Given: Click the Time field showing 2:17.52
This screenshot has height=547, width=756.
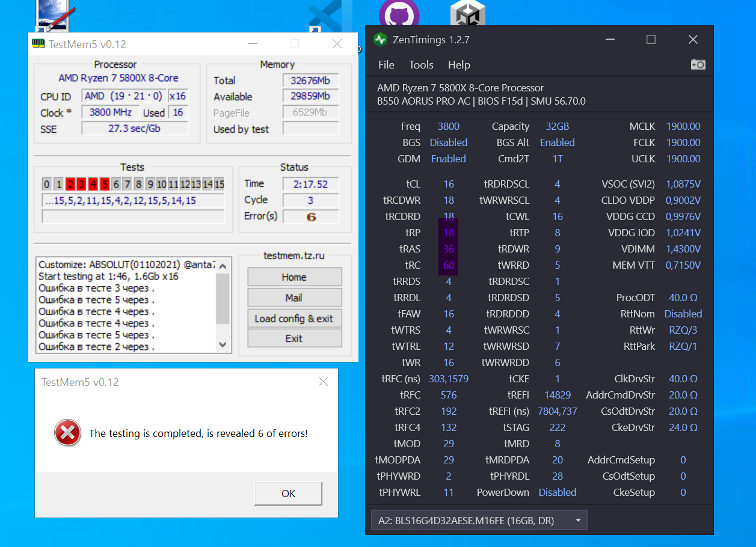Looking at the screenshot, I should (x=311, y=184).
